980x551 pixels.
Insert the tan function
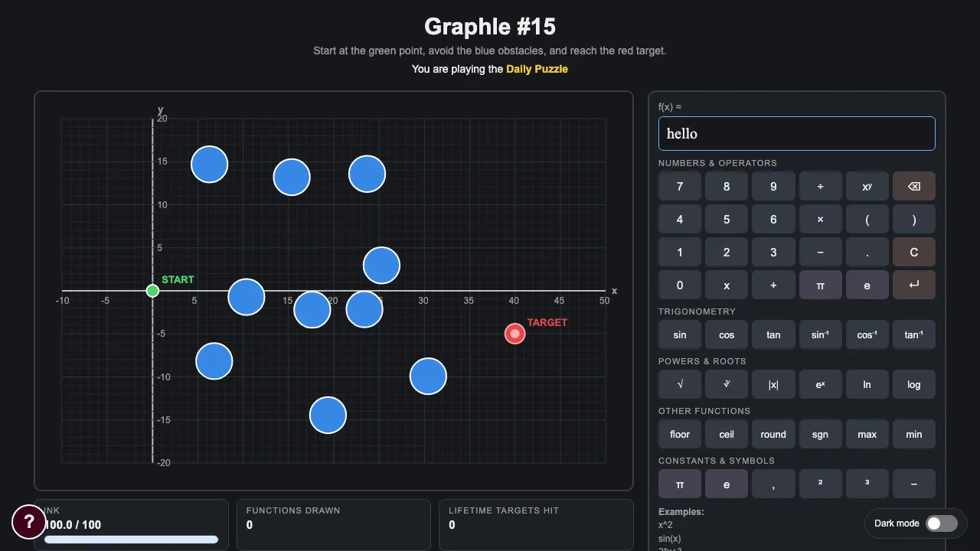(x=773, y=334)
